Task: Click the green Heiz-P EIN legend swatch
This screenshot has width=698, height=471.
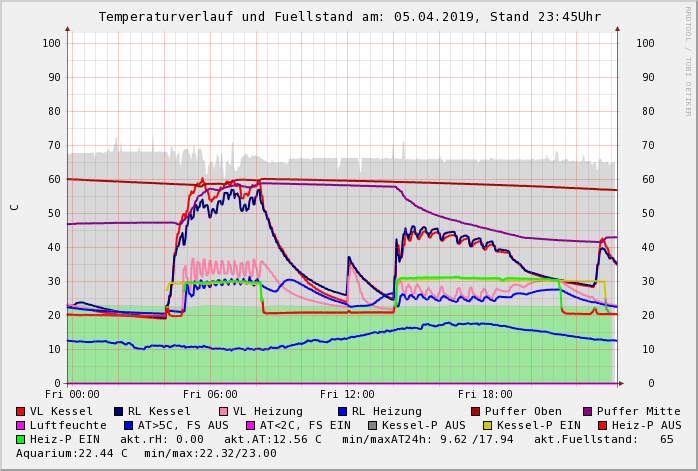Action: click(x=20, y=439)
